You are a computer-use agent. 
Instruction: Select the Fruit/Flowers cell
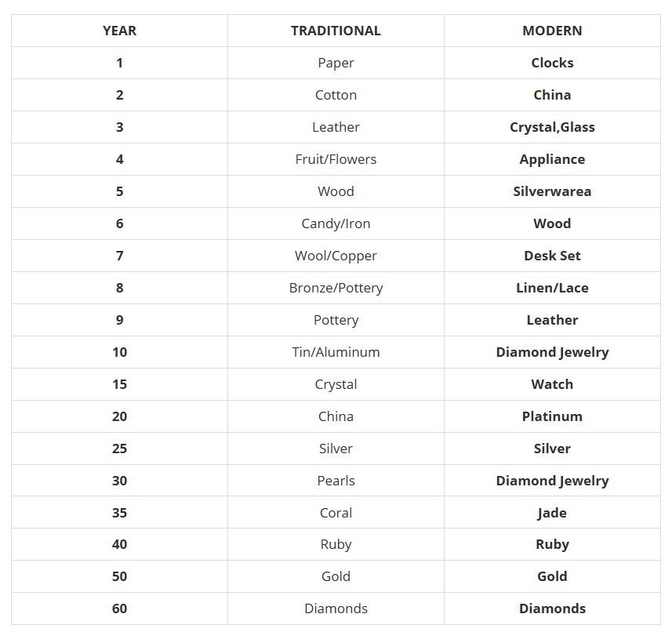[x=336, y=159]
